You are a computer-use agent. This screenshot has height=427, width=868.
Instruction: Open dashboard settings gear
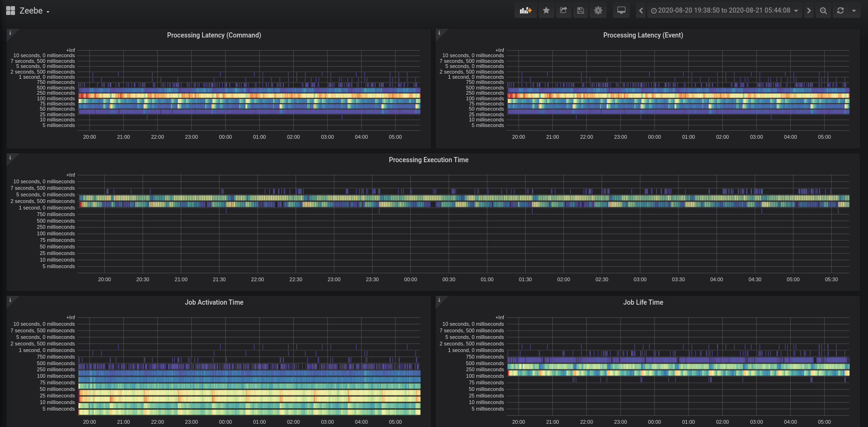pos(598,10)
